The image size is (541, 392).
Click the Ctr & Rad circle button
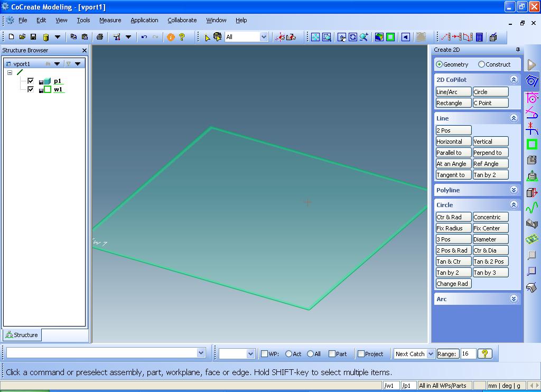453,217
